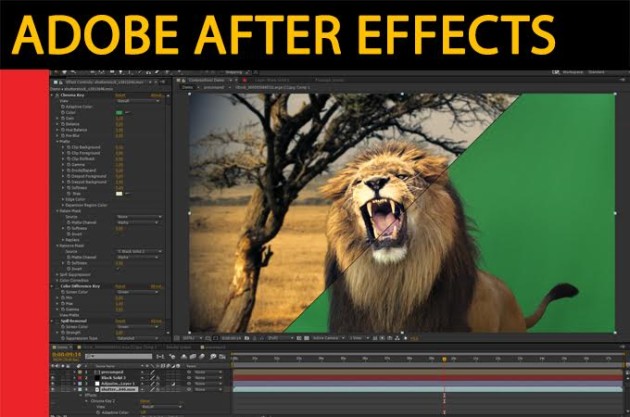Open Source dropdown showing Black Solid 2
Screen dimensions: 630x417
[x=139, y=251]
